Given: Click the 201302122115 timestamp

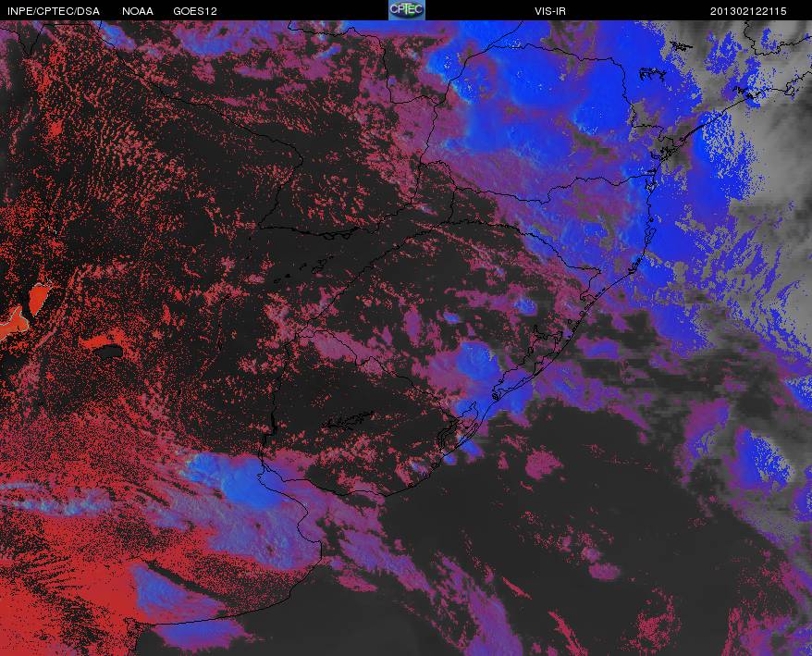Looking at the screenshot, I should tap(748, 11).
